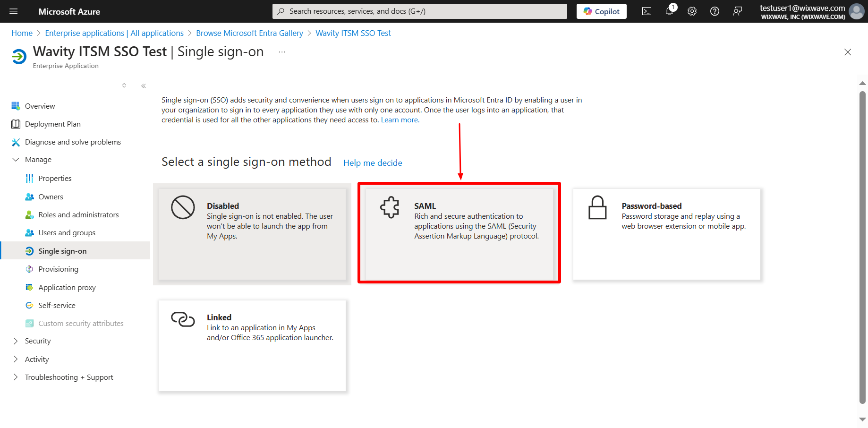
Task: Select Single sign-on menu item
Action: point(76,251)
